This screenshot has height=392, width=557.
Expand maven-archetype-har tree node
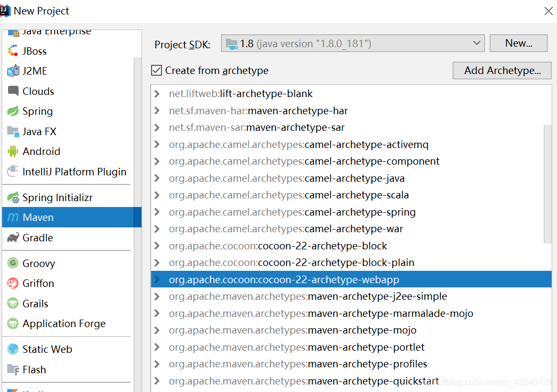coord(157,110)
